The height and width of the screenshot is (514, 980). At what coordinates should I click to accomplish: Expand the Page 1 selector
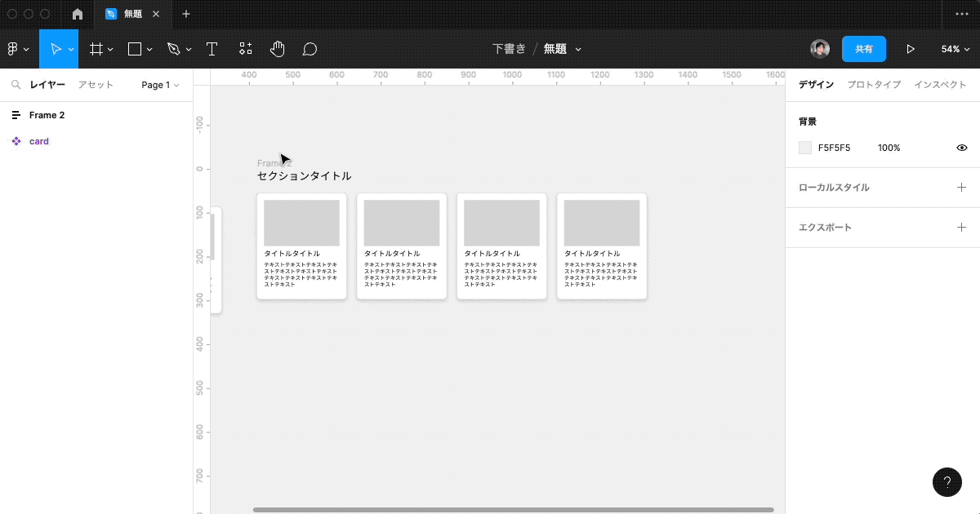point(159,85)
